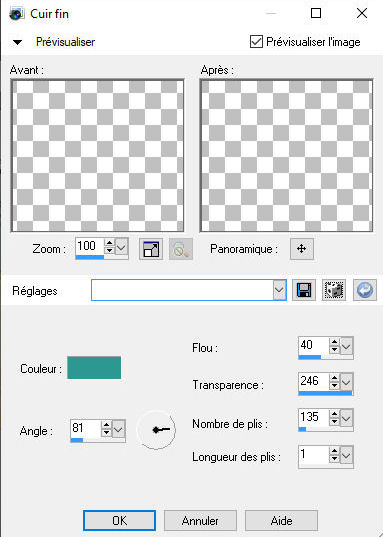Click the Longueur des plis value field
Viewport: 383px width, 537px height.
tap(313, 455)
